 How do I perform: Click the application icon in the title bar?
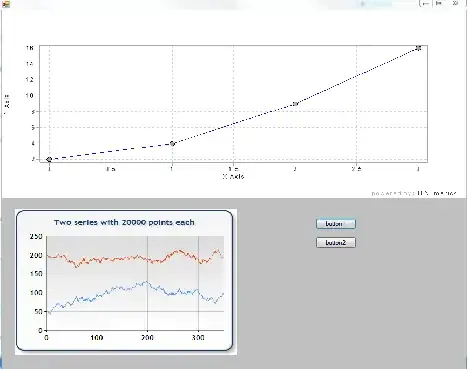[x=6, y=3]
